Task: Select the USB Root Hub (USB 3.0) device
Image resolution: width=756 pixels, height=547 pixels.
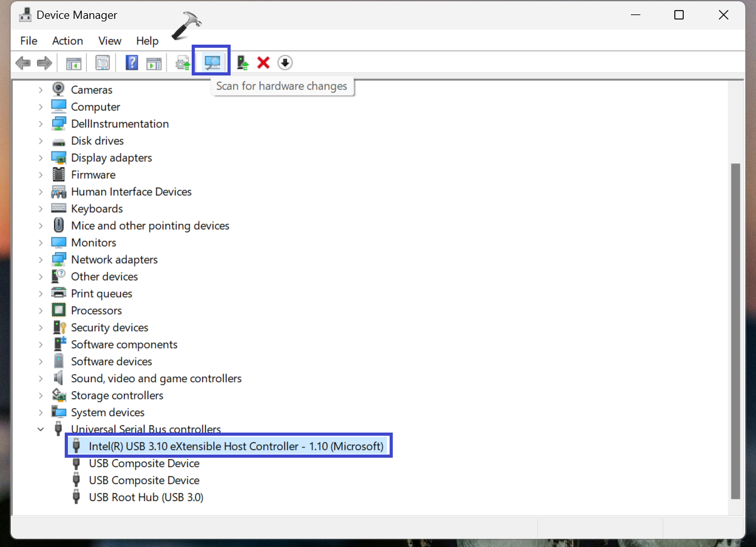Action: tap(146, 497)
